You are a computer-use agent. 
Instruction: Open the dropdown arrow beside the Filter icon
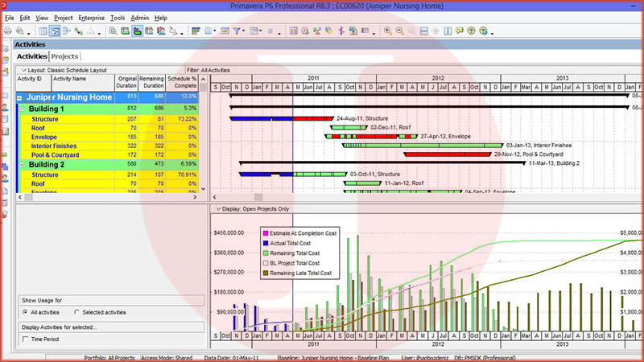click(x=244, y=31)
